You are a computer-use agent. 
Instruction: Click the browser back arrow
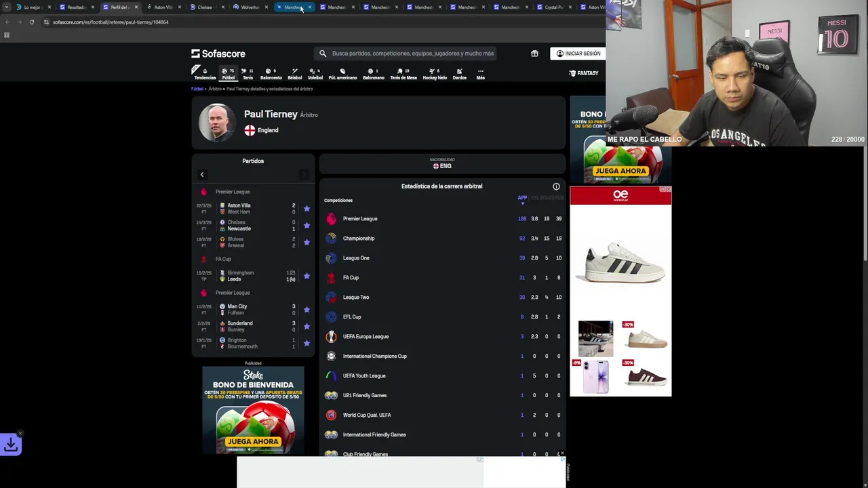point(7,22)
